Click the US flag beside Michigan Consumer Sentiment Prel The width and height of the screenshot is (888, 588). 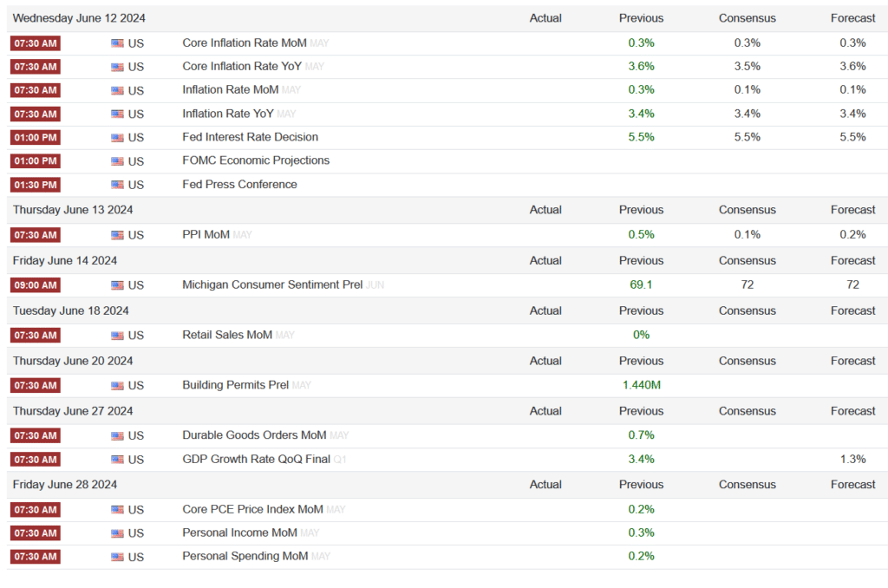coord(117,285)
